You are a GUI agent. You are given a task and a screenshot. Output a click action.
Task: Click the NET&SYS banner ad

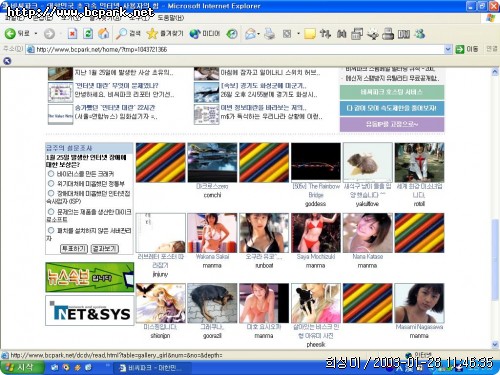pyautogui.click(x=90, y=310)
